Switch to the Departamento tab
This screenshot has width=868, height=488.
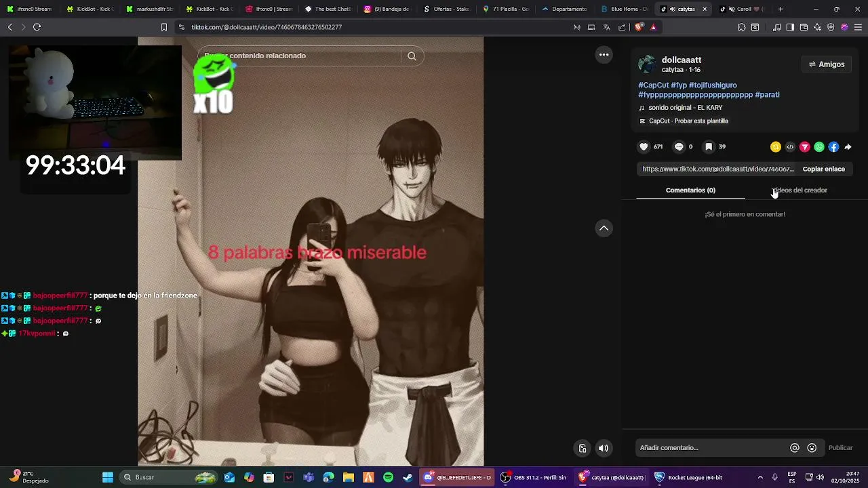(565, 9)
